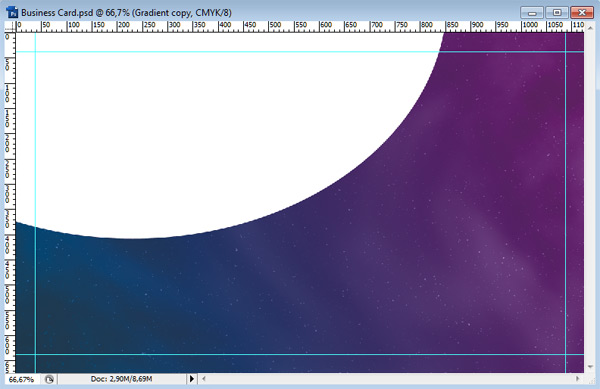The width and height of the screenshot is (600, 389).
Task: Click the 500 mark on horizontal ruler
Action: coord(275,25)
